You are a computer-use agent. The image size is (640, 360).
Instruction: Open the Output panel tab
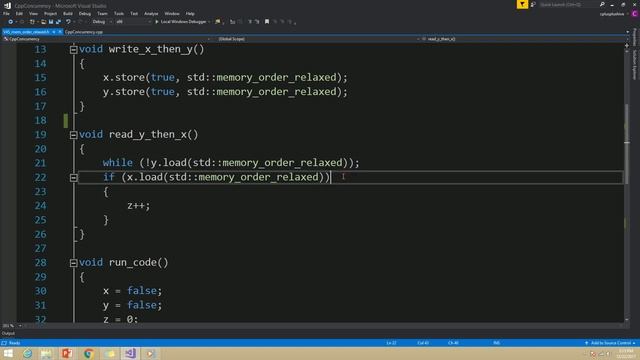click(8, 333)
